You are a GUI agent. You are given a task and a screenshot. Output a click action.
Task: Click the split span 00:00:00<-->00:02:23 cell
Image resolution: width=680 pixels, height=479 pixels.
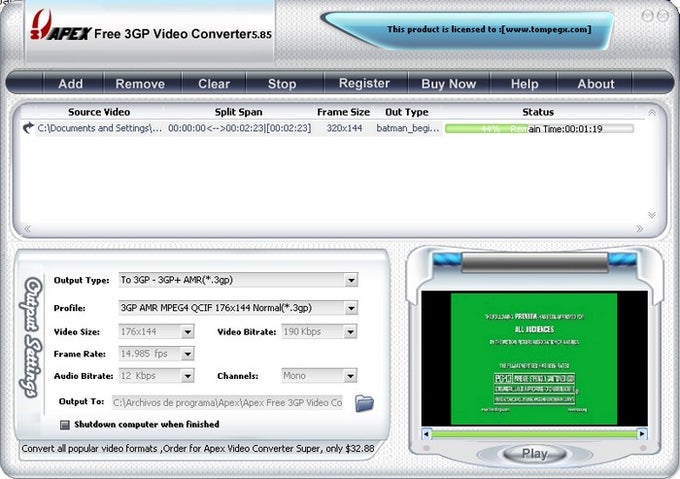[239, 128]
